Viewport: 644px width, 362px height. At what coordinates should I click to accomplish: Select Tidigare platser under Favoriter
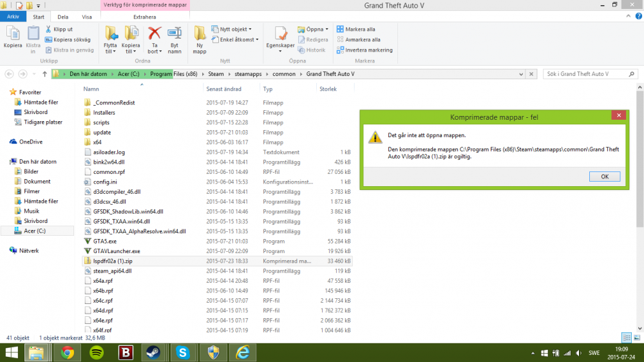[43, 122]
